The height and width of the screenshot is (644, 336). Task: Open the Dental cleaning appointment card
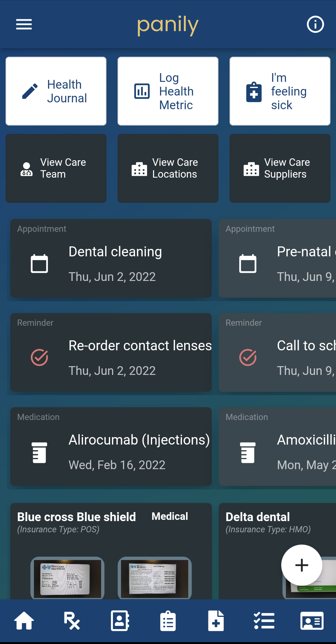(111, 258)
